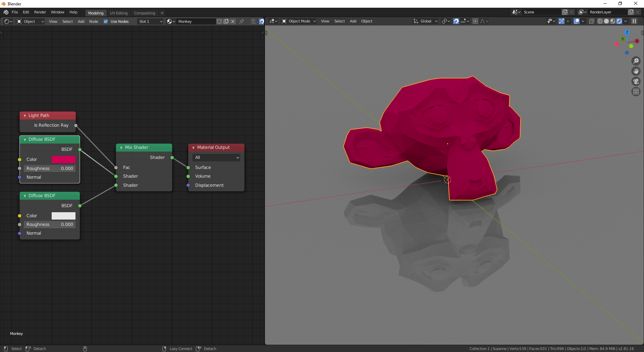Open the Node menu in the node editor
Screen dimensions: 644x352
pos(94,21)
